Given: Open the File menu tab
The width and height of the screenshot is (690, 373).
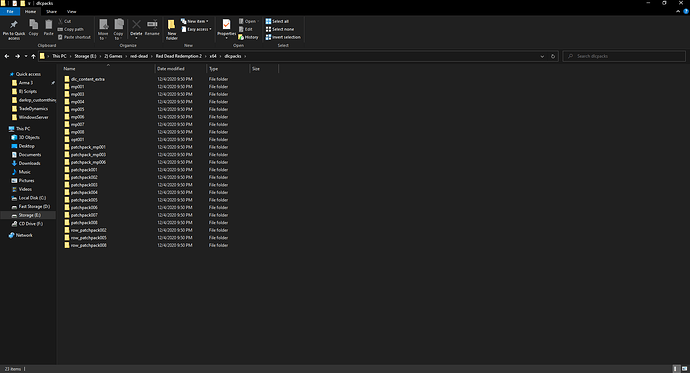Looking at the screenshot, I should coord(10,12).
